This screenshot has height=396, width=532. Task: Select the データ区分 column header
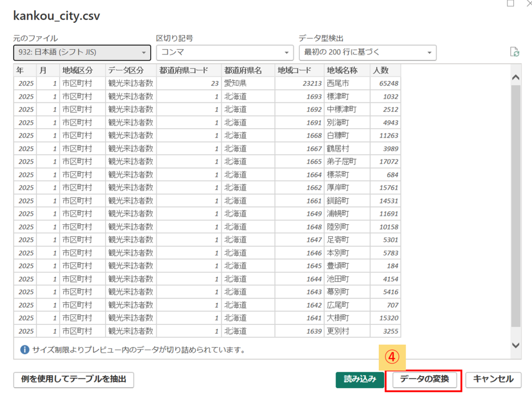click(x=131, y=70)
